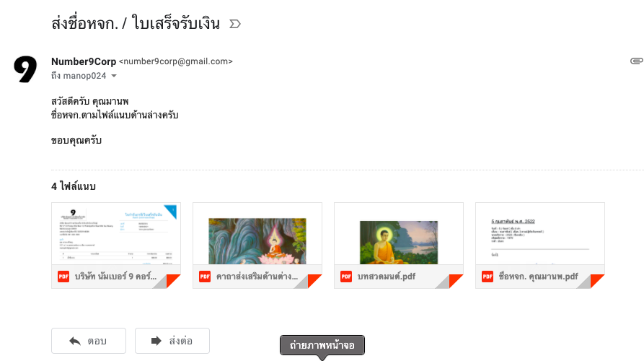Image resolution: width=644 pixels, height=361 pixels.
Task: Click the ตอบ reply button
Action: (89, 341)
